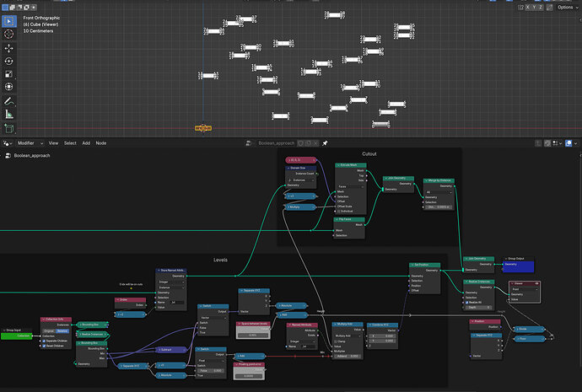Toggle Clamp checkbox in Multiply Add node
This screenshot has height=392, width=582.
pyautogui.click(x=335, y=341)
